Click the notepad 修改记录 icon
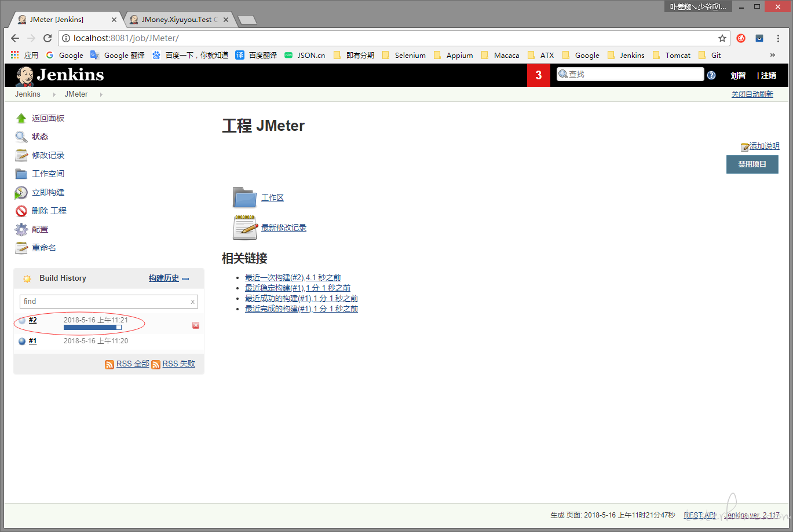 21,155
